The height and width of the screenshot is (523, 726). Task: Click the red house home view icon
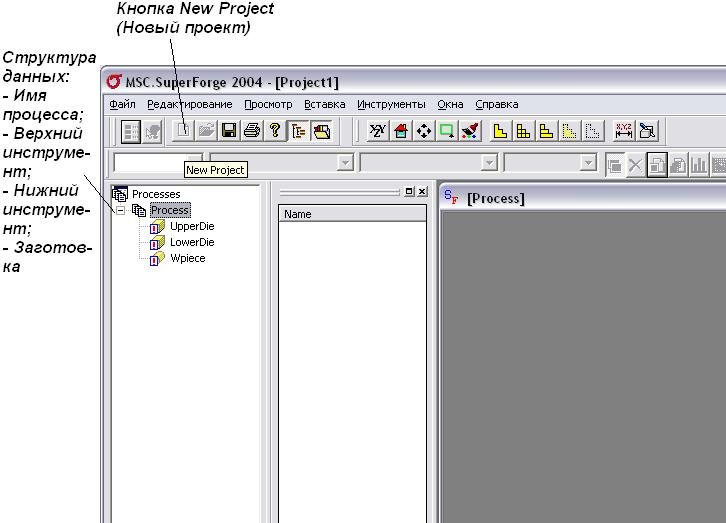coord(401,131)
